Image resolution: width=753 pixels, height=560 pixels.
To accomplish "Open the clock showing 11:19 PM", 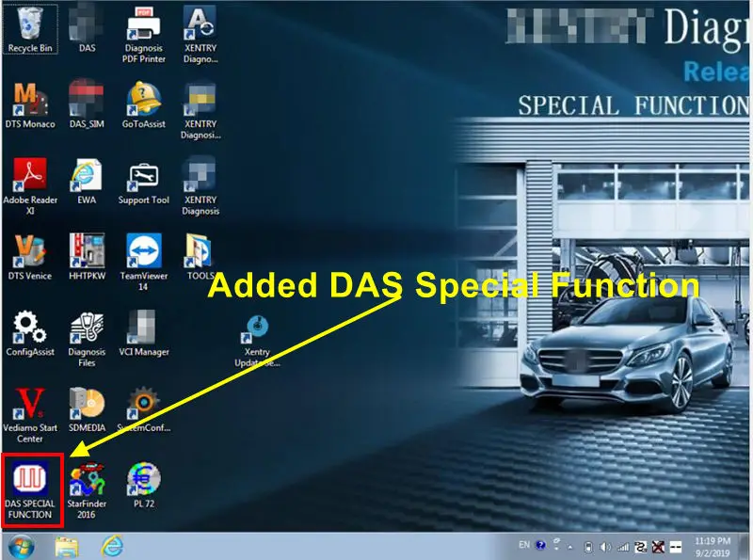I will [x=713, y=547].
